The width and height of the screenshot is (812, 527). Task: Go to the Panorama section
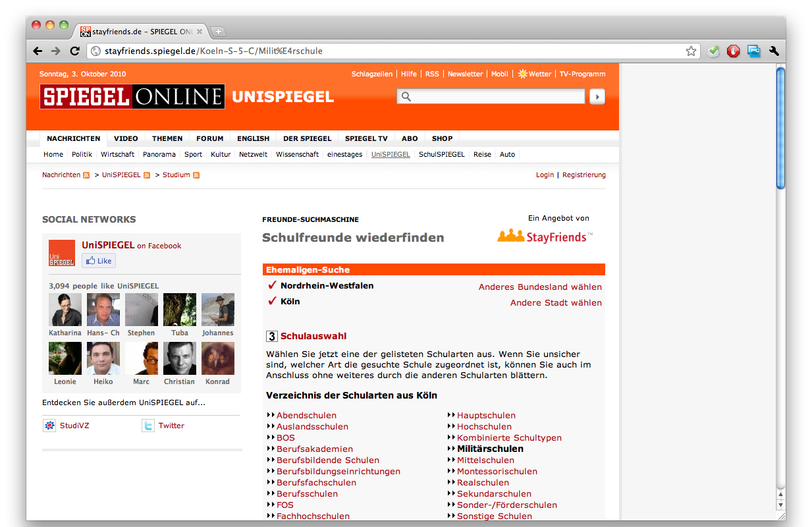tap(159, 154)
